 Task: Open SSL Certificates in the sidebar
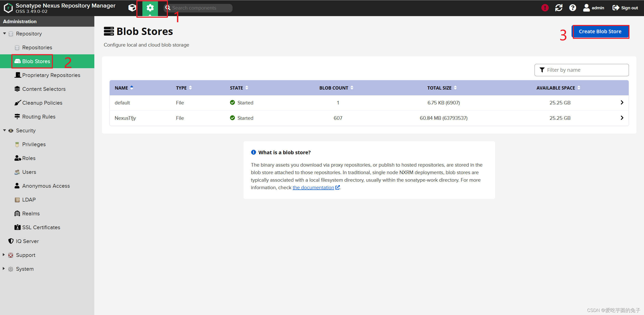pyautogui.click(x=41, y=227)
